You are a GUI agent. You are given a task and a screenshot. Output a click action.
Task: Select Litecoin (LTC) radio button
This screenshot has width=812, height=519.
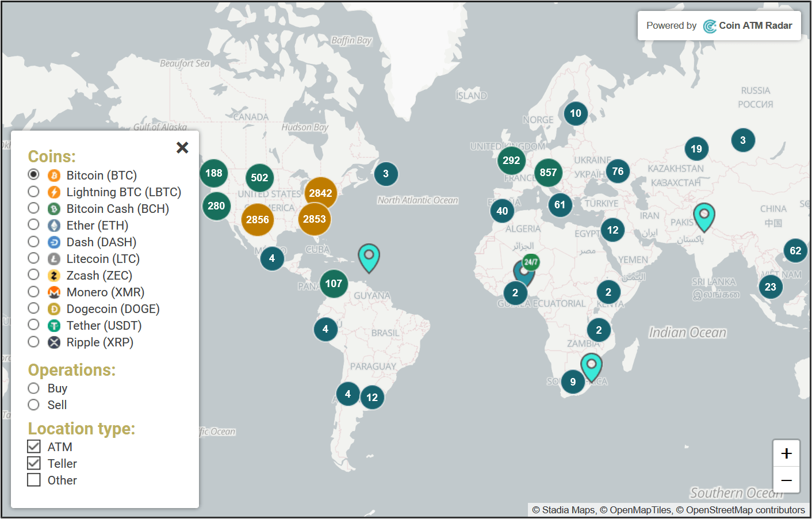click(34, 258)
